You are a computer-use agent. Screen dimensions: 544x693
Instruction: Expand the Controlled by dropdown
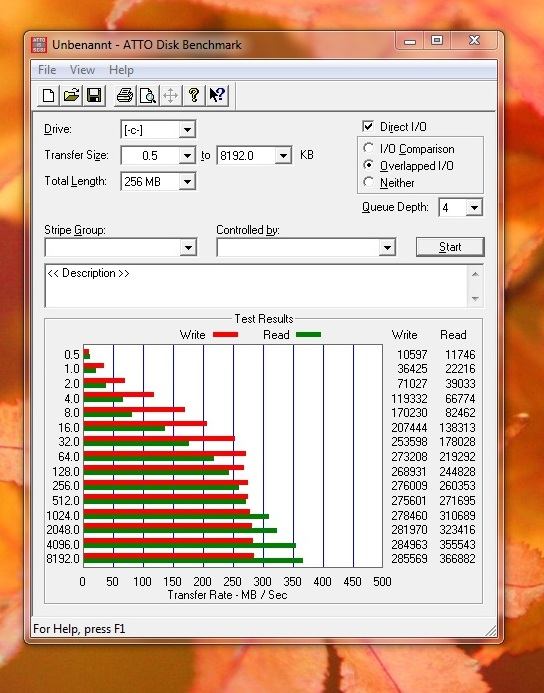pos(387,248)
